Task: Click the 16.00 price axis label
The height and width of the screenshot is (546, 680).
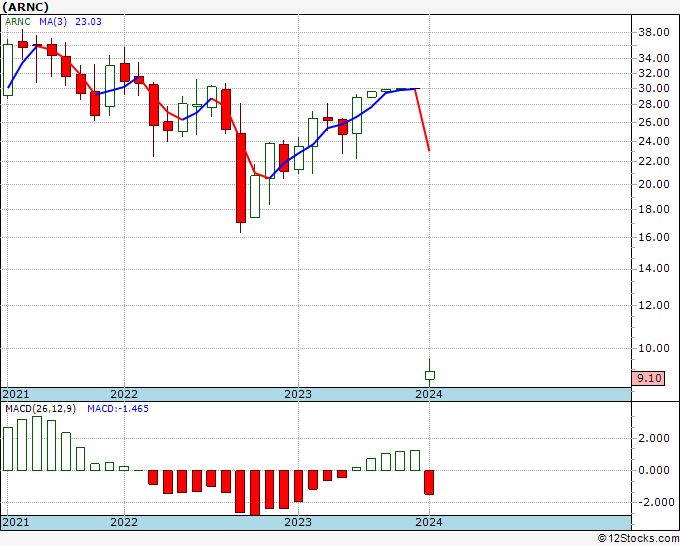Action: [654, 237]
